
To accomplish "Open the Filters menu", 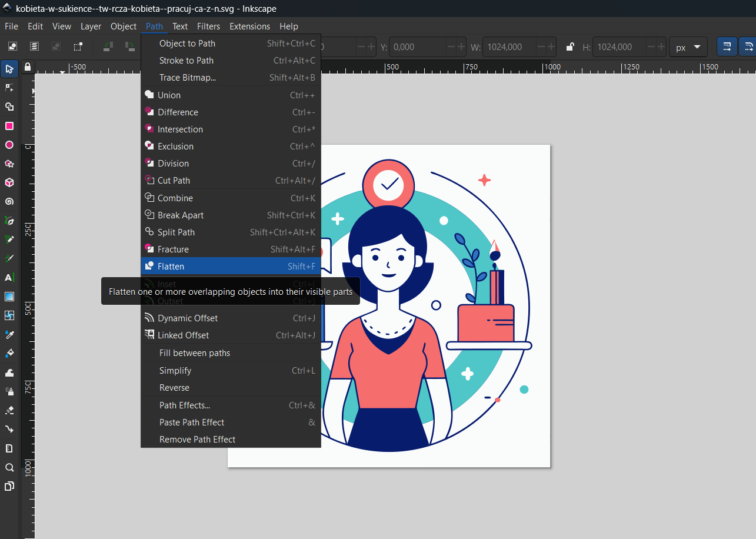I will pos(208,26).
